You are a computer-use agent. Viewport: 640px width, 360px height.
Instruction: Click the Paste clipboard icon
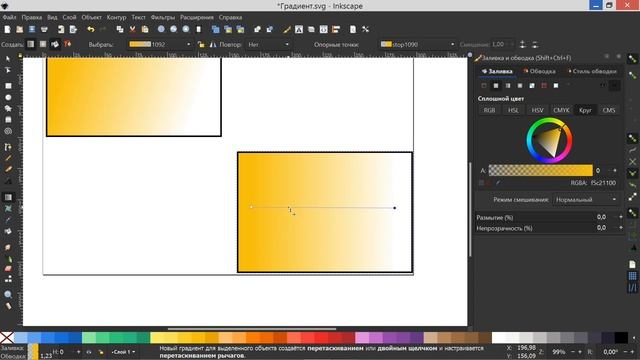(x=144, y=29)
